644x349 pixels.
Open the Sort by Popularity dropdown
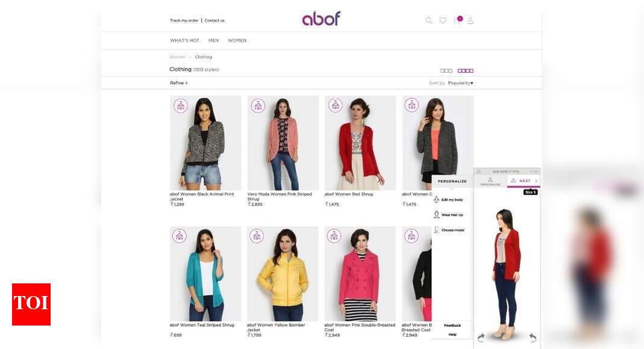pos(460,83)
